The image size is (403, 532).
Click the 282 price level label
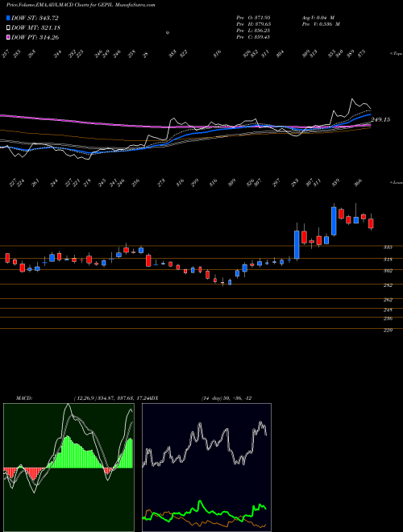click(x=388, y=285)
